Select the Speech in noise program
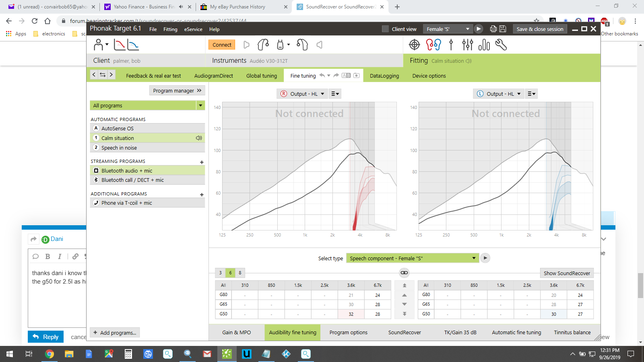The image size is (644, 362). 119,148
